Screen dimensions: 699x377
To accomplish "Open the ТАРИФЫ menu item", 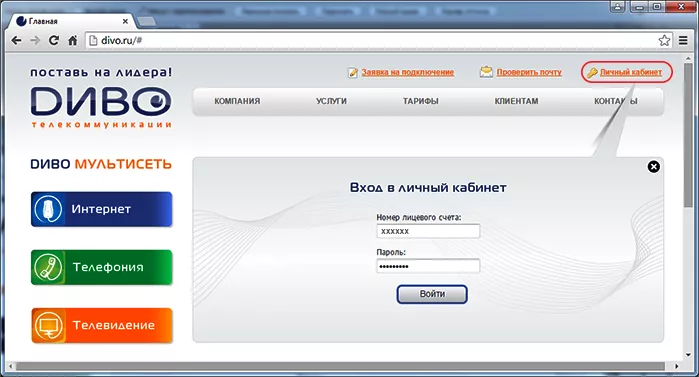I will tap(420, 101).
